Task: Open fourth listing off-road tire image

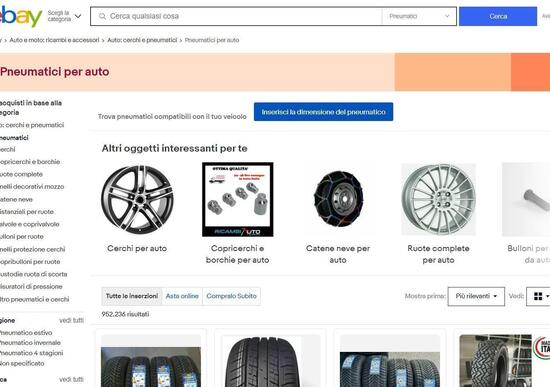Action: tap(505, 361)
